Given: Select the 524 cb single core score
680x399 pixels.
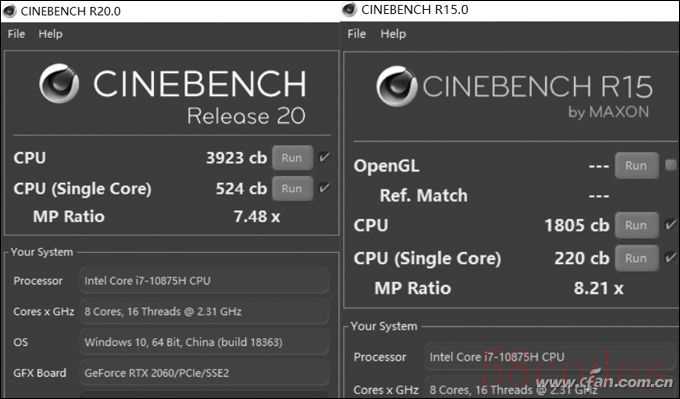Looking at the screenshot, I should point(241,189).
